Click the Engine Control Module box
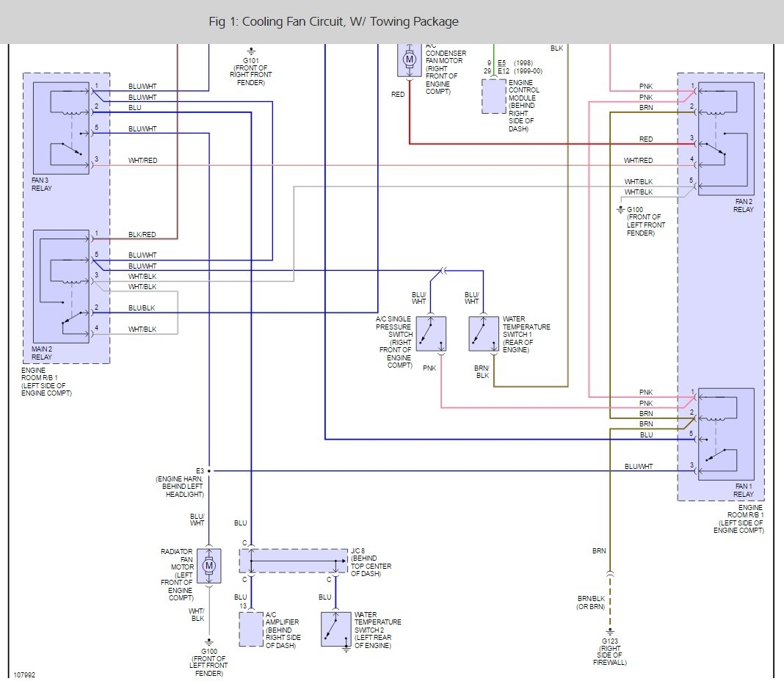The width and height of the screenshot is (784, 684). click(x=494, y=95)
